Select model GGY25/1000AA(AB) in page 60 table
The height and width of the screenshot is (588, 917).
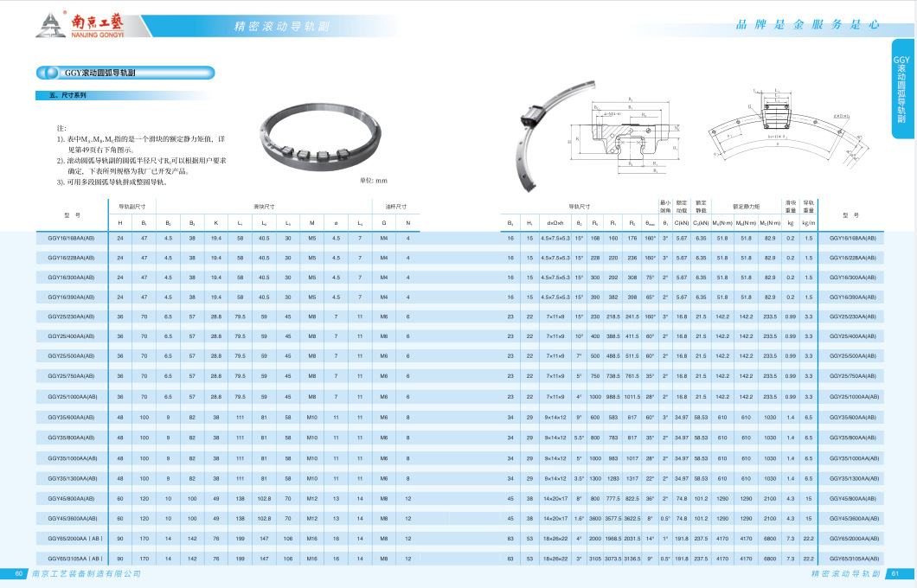click(x=73, y=397)
